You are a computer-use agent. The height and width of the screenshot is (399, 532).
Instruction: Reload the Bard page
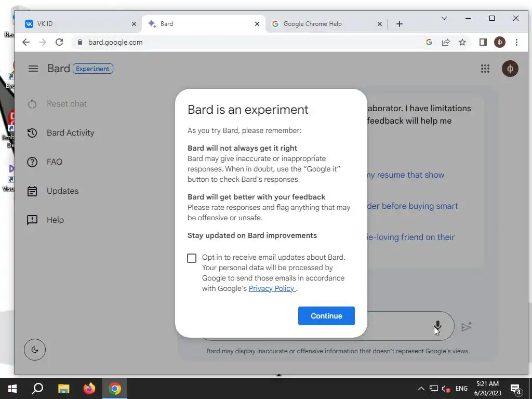(59, 42)
